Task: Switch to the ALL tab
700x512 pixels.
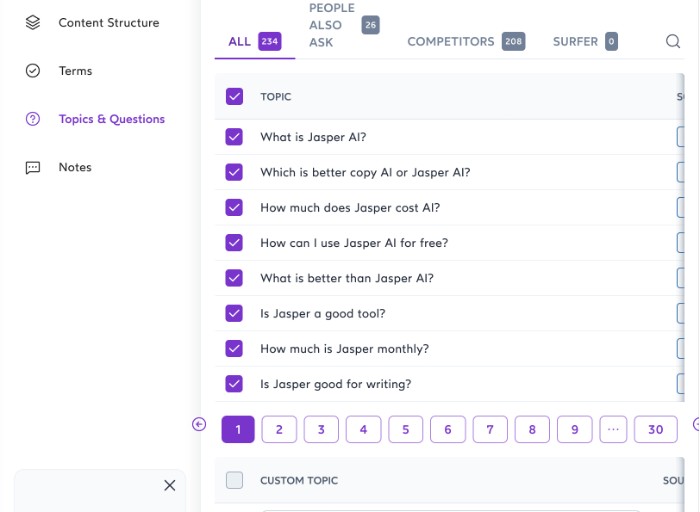Action: click(255, 42)
